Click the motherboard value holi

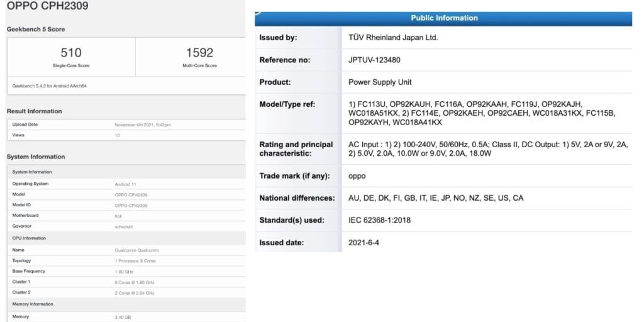tap(118, 216)
